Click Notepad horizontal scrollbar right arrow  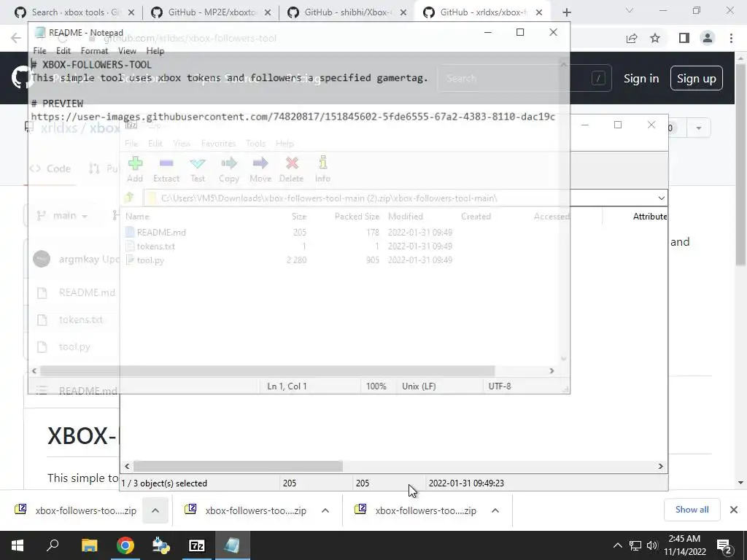point(551,370)
